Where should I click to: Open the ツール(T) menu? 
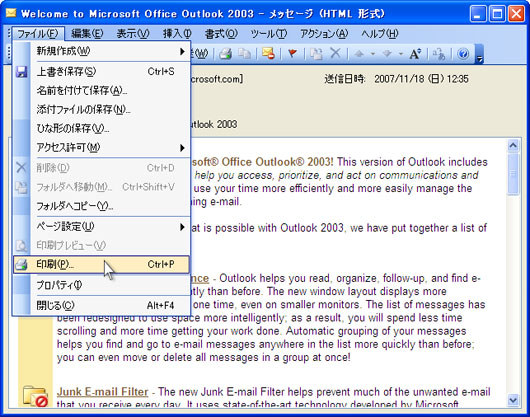pyautogui.click(x=269, y=34)
